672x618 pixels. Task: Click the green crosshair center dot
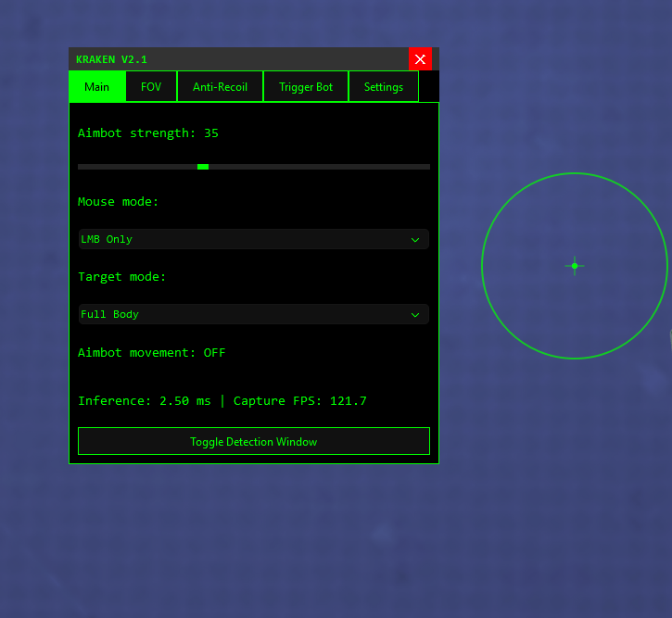pos(575,266)
